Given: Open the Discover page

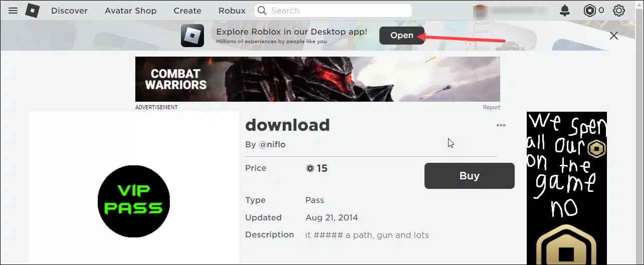Looking at the screenshot, I should tap(69, 11).
